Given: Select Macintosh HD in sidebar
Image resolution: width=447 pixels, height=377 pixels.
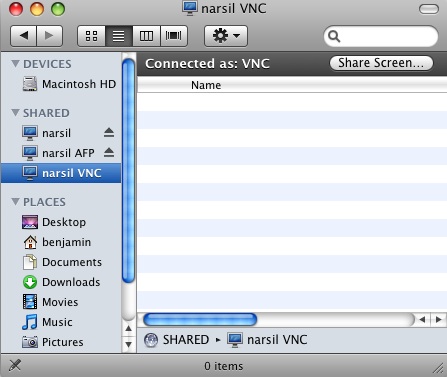Looking at the screenshot, I should pos(62,84).
